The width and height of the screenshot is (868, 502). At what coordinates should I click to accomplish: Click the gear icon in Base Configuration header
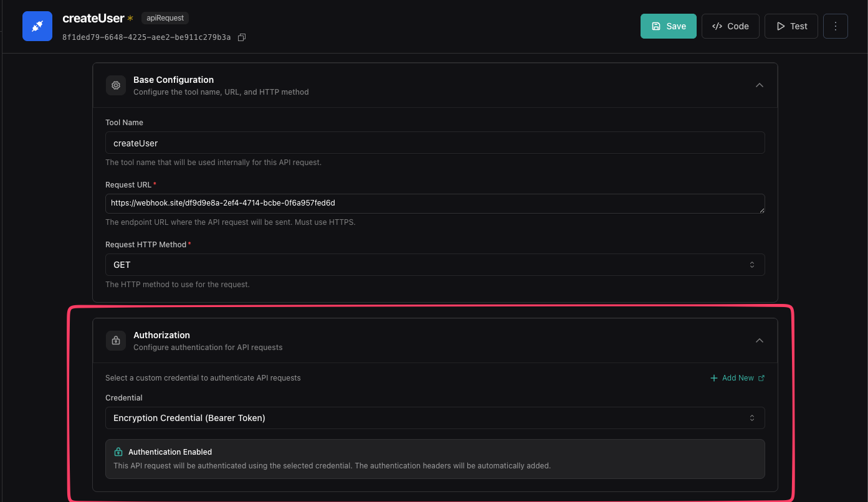[115, 85]
